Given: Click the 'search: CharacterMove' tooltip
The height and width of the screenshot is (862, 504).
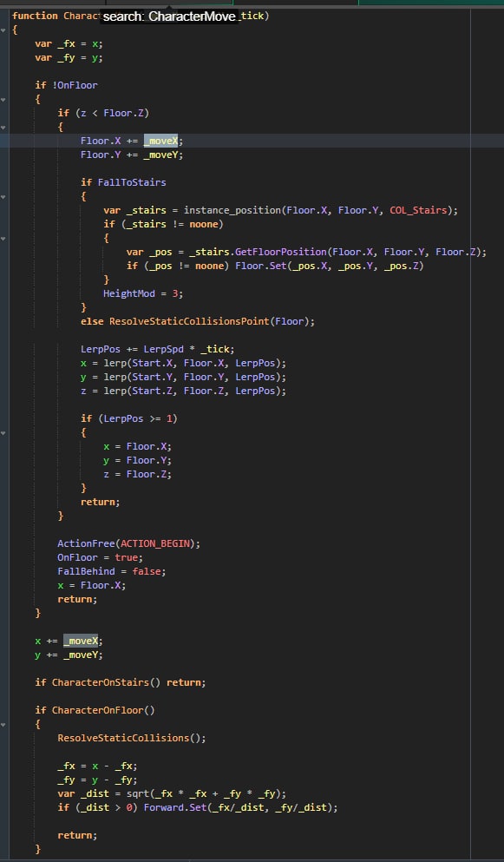Looking at the screenshot, I should click(169, 16).
